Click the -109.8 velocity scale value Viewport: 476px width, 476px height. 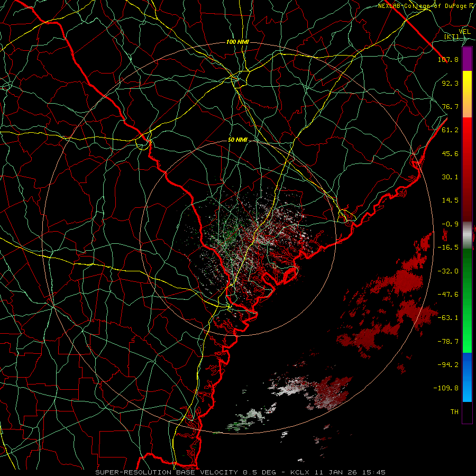tap(446, 388)
